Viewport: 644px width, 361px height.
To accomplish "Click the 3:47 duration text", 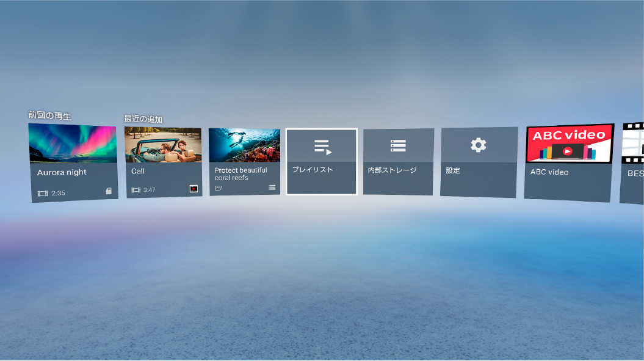I will [150, 190].
